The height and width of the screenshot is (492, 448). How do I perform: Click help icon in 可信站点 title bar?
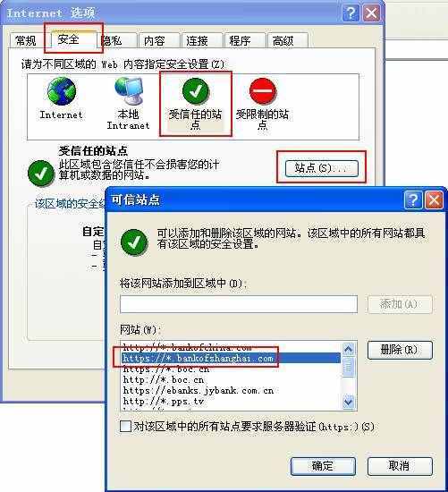tap(413, 199)
